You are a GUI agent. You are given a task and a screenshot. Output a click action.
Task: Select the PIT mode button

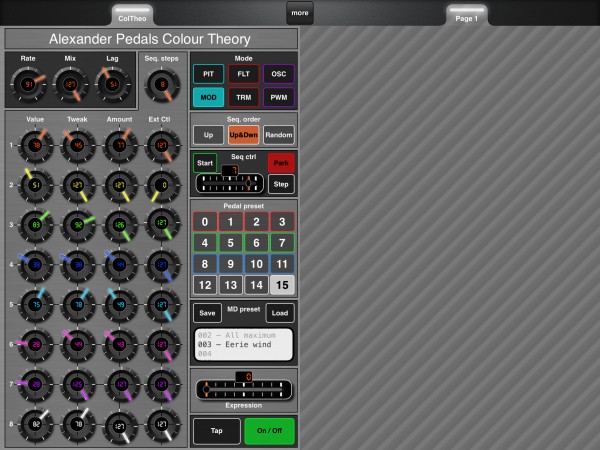(x=208, y=74)
